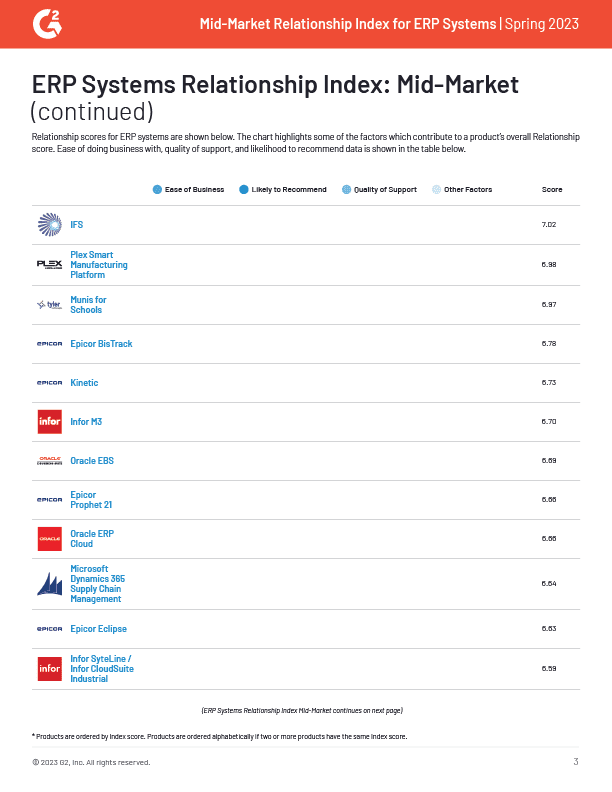Click the Oracle EBS logo
The height and width of the screenshot is (792, 612).
[49, 461]
